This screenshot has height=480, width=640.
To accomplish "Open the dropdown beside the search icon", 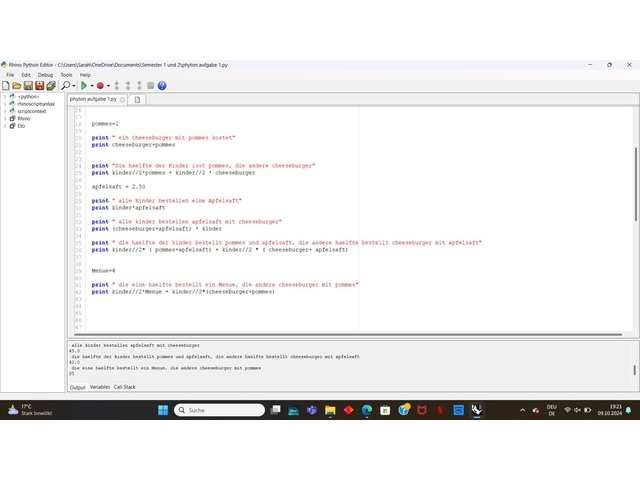I will pos(74,86).
